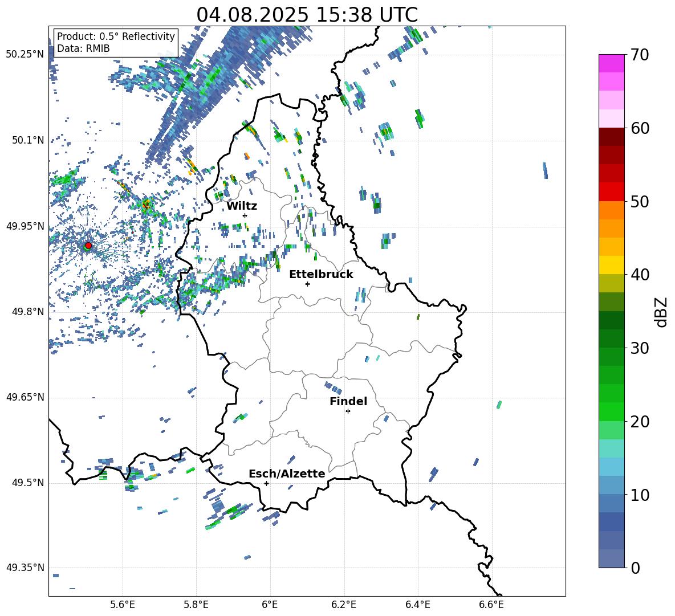Image resolution: width=675 pixels, height=616 pixels.
Task: Click the 5.6°E longitude label
Action: (123, 605)
